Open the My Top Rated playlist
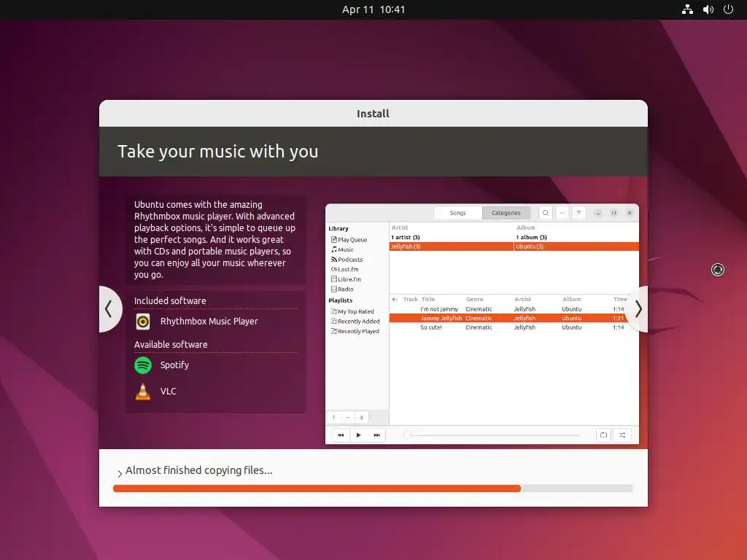The image size is (747, 560). coord(352,311)
